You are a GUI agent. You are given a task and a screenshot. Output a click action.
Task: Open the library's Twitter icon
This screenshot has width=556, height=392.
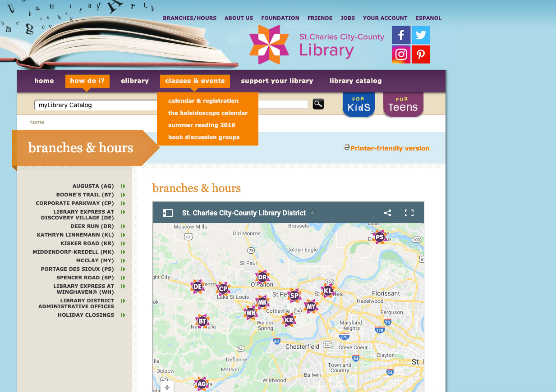[x=421, y=35]
